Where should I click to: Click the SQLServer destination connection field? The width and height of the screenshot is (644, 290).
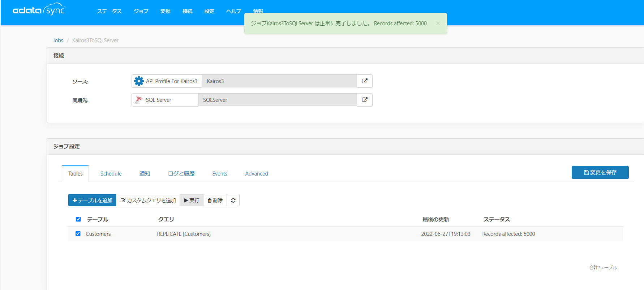(277, 100)
